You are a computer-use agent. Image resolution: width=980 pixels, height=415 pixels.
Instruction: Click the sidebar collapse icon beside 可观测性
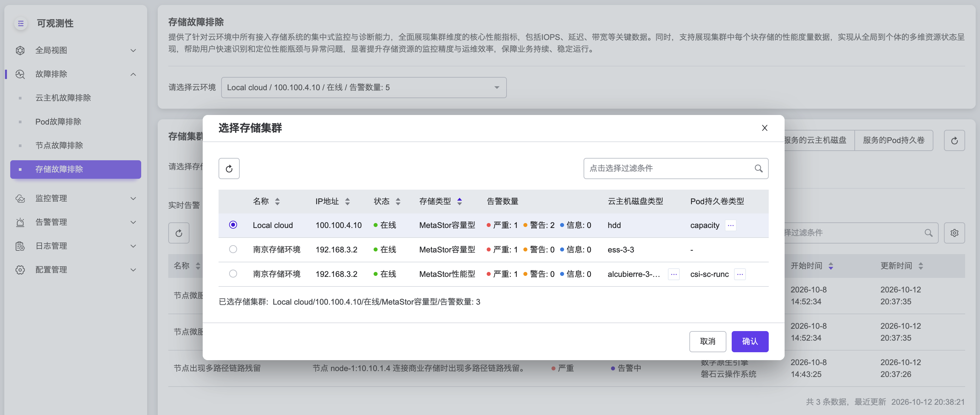tap(20, 23)
